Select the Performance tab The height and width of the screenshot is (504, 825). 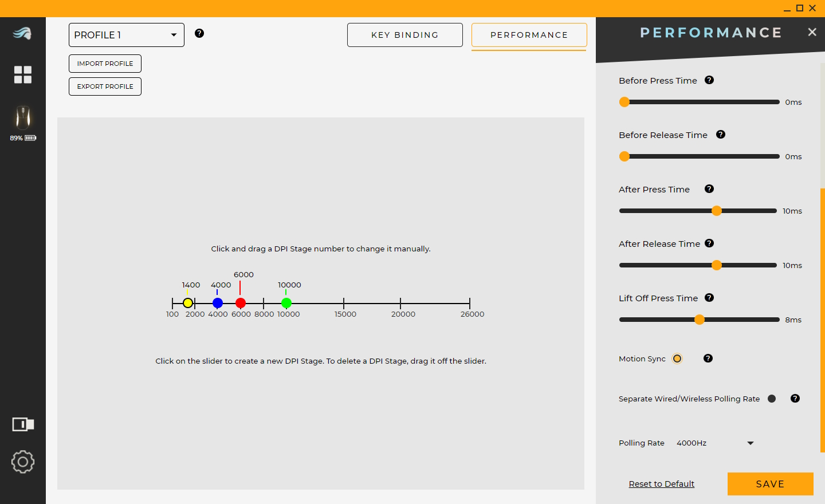529,35
